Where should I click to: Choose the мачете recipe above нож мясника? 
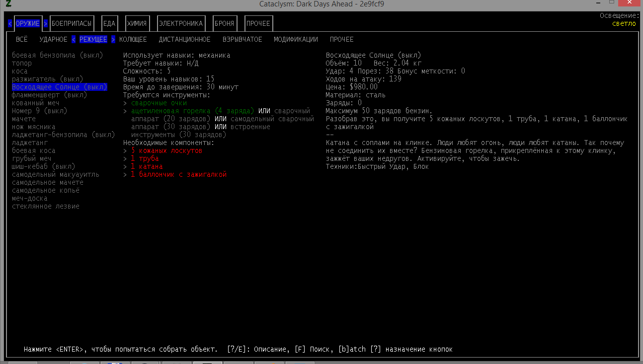tap(24, 119)
